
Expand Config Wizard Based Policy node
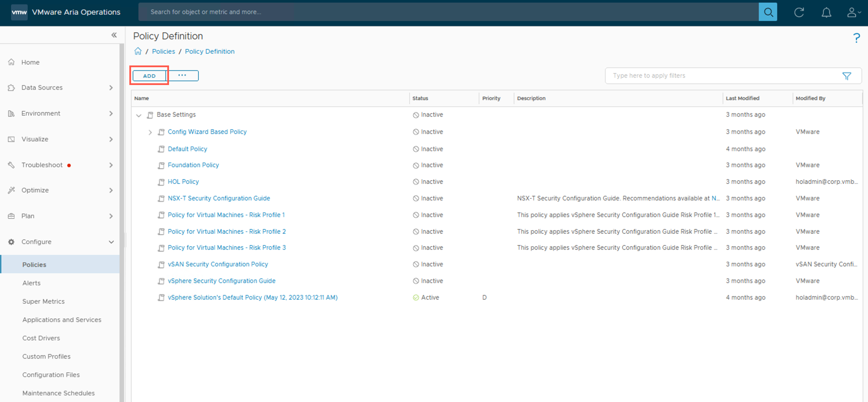point(150,132)
